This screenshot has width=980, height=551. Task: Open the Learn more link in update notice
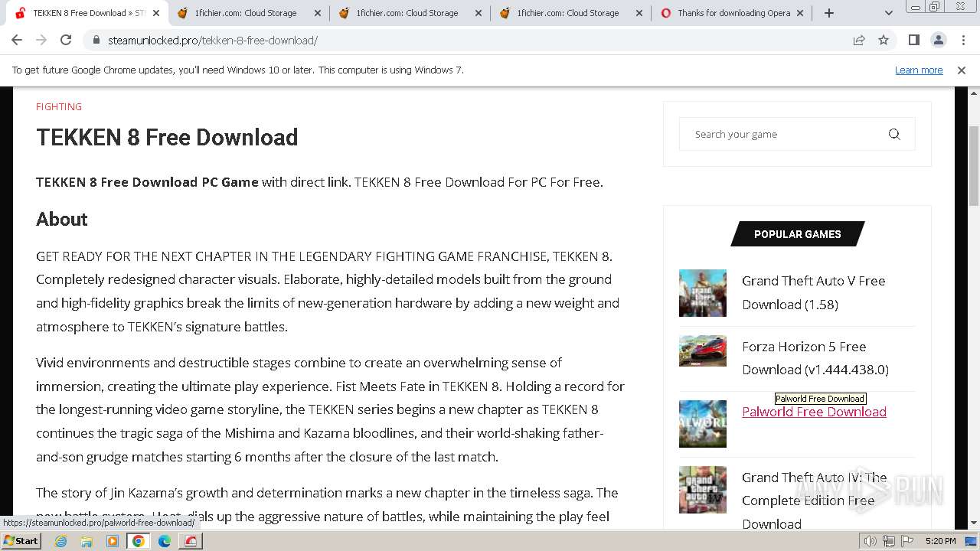point(919,70)
